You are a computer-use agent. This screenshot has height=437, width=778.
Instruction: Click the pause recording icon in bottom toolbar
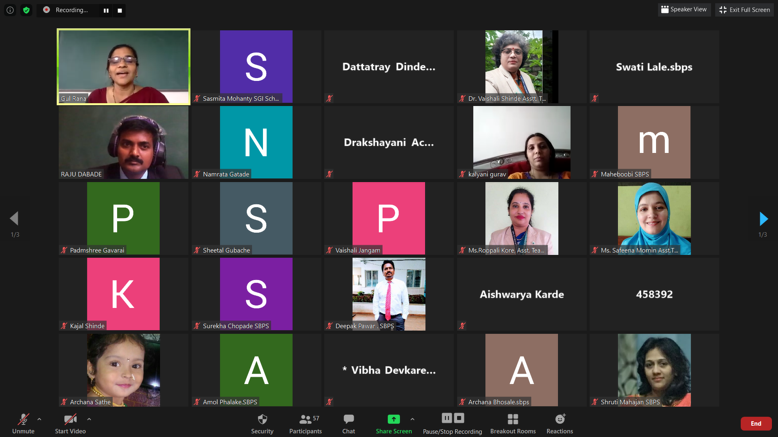click(447, 418)
